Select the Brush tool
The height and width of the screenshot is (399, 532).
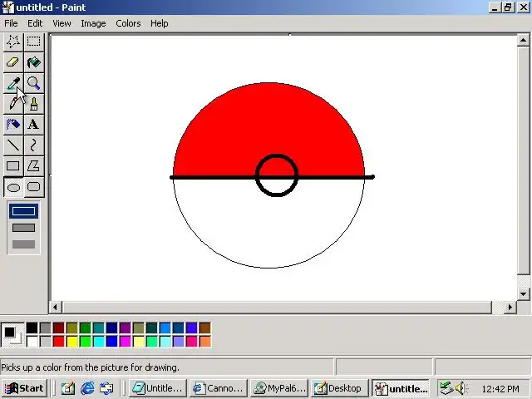(x=33, y=103)
